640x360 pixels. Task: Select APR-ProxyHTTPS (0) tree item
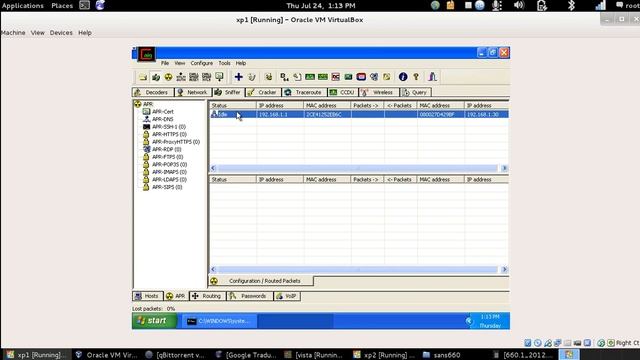[x=176, y=142]
